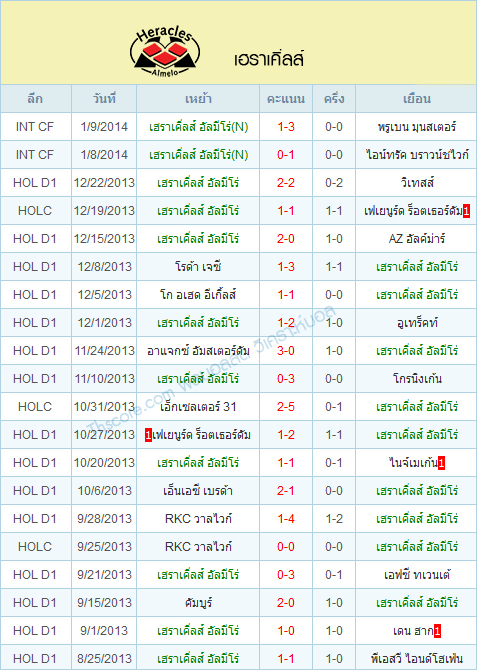Select the ลีก column header
The height and width of the screenshot is (670, 477).
click(35, 99)
